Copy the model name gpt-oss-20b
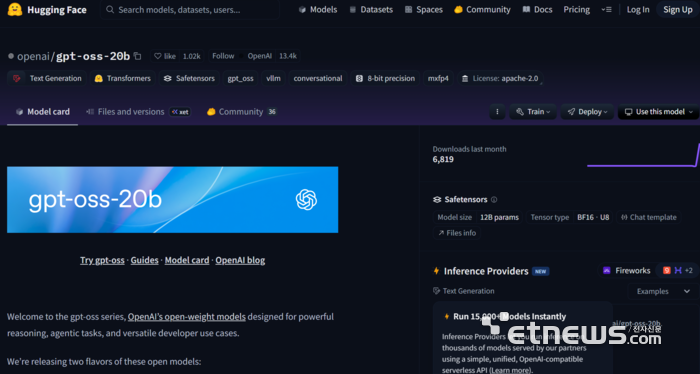The image size is (700, 374). [x=138, y=56]
